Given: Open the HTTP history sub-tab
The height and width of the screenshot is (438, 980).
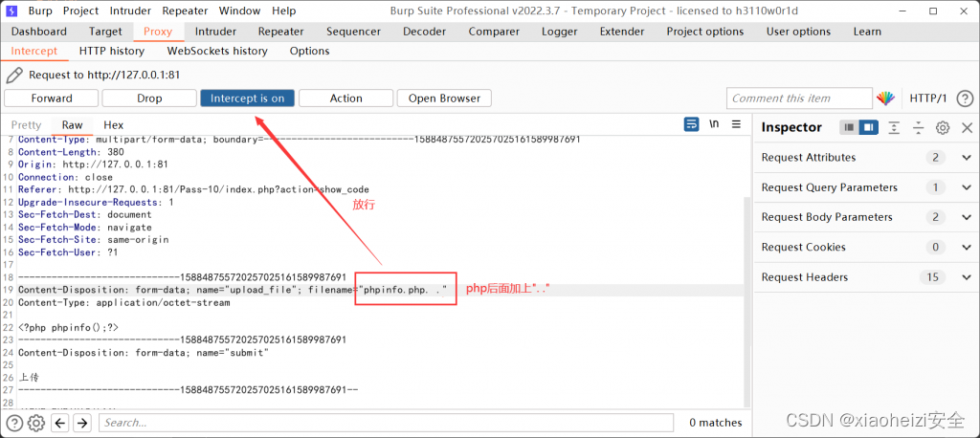Looking at the screenshot, I should point(112,52).
